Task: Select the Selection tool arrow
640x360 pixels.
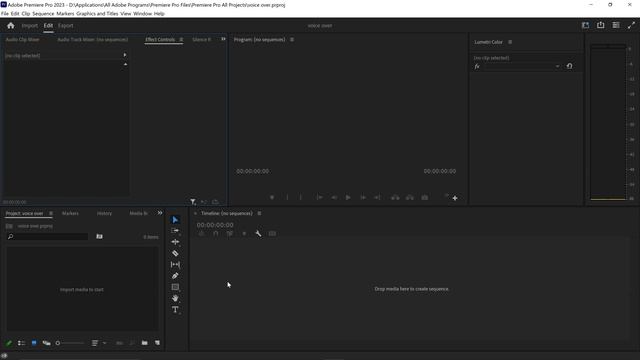Action: pos(175,220)
